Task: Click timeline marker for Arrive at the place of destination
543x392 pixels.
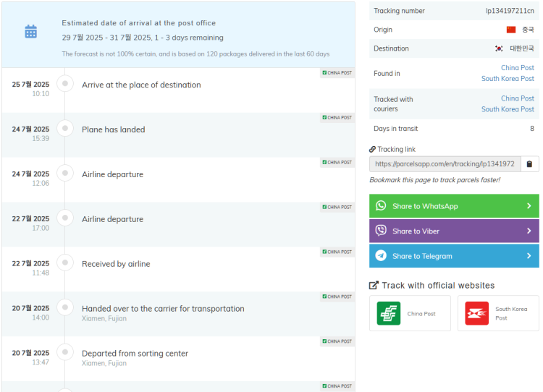Action: coord(64,83)
